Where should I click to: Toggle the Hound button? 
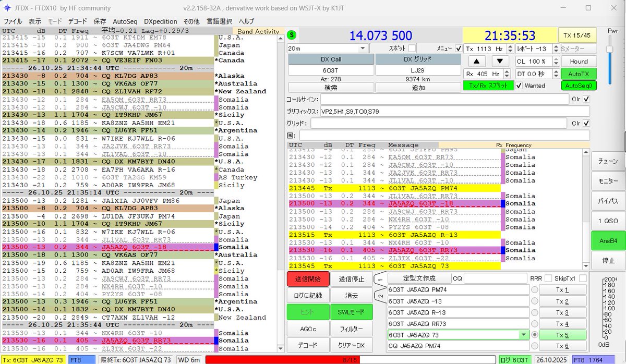[579, 61]
